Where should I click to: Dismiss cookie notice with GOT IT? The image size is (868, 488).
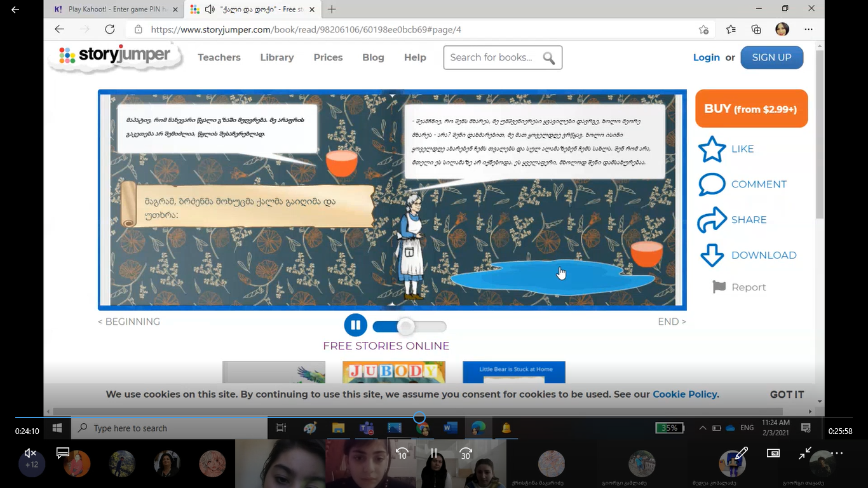(x=787, y=395)
